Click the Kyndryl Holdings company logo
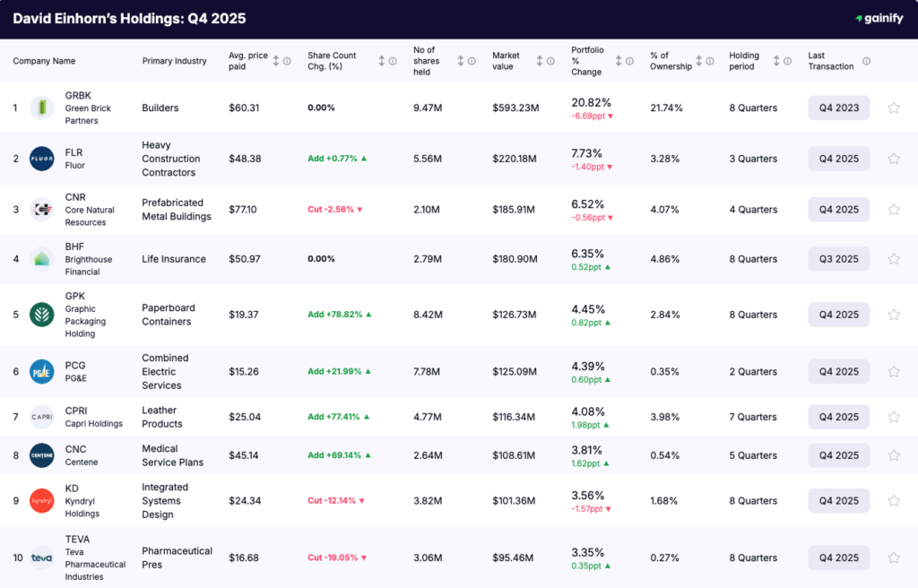The height and width of the screenshot is (588, 918). coord(41,500)
